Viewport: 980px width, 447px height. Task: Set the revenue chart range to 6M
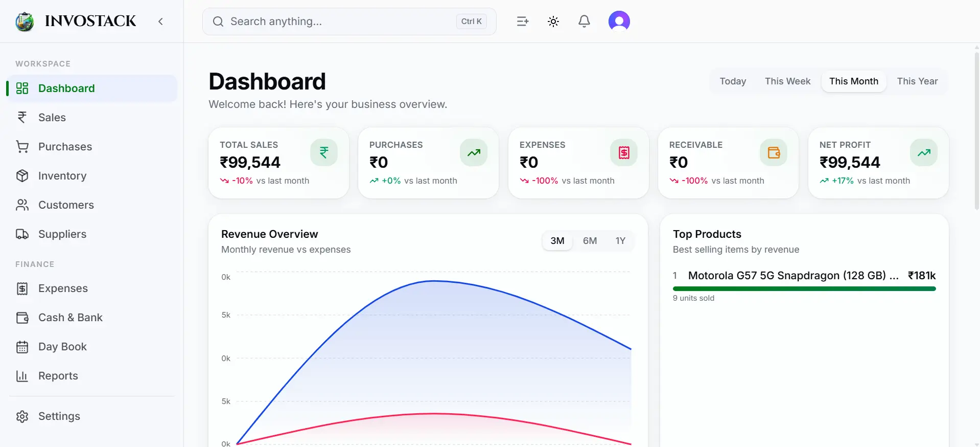[590, 241]
